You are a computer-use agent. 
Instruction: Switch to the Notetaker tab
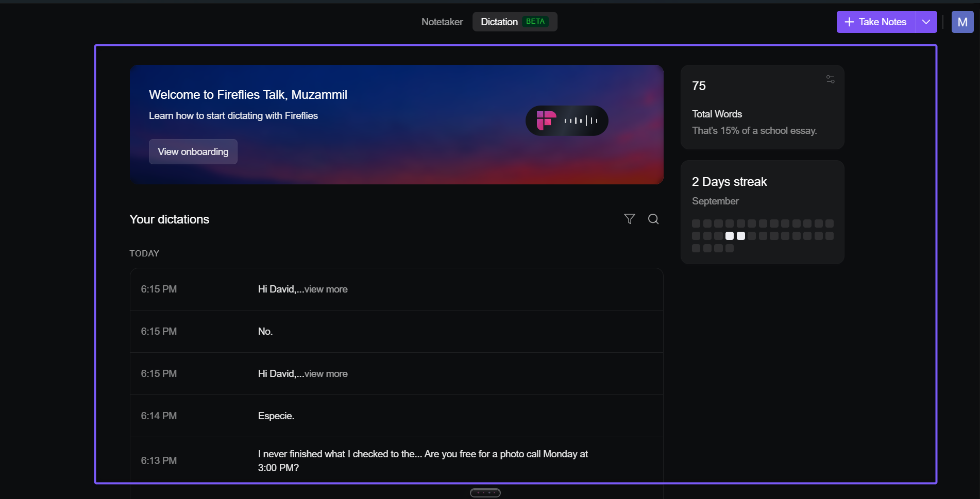coord(442,22)
